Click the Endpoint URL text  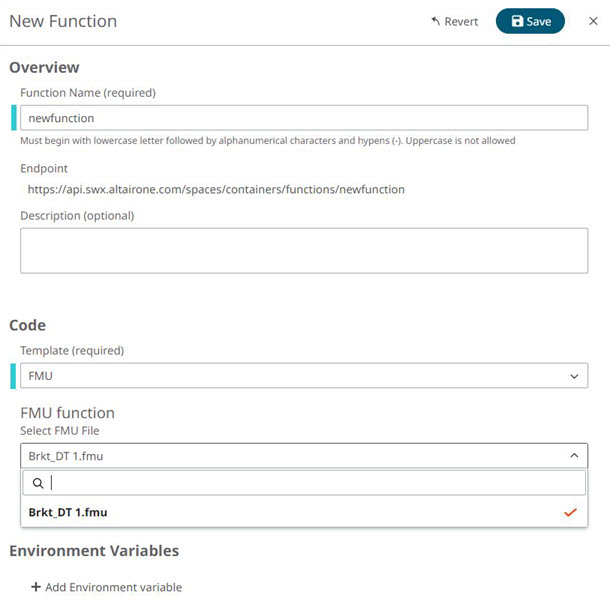click(x=216, y=189)
